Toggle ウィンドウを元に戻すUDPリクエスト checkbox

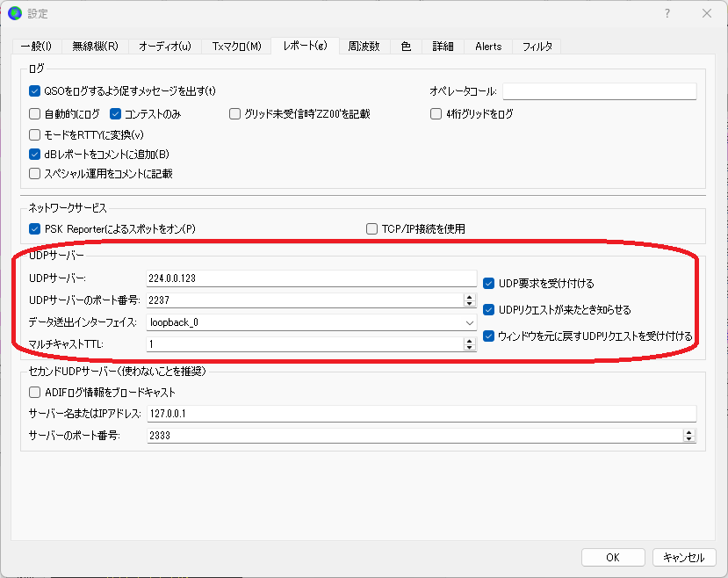point(488,336)
